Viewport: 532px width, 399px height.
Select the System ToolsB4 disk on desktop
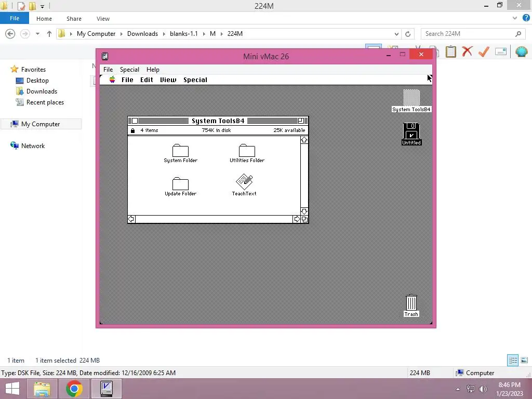(x=411, y=98)
